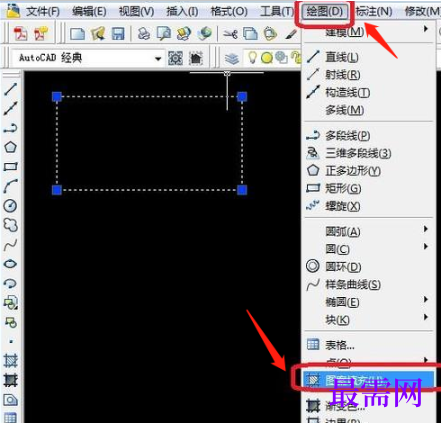
Task: Select the Hatch tool in left toolbar
Action: (10, 360)
